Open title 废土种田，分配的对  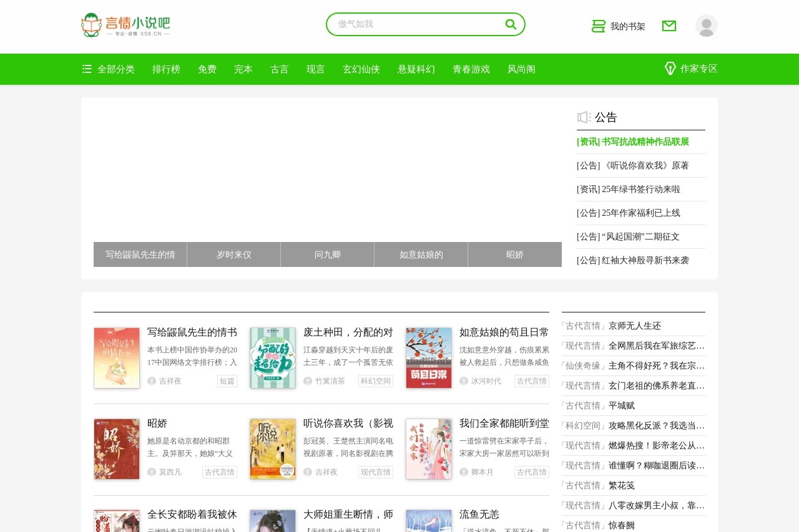pyautogui.click(x=348, y=332)
